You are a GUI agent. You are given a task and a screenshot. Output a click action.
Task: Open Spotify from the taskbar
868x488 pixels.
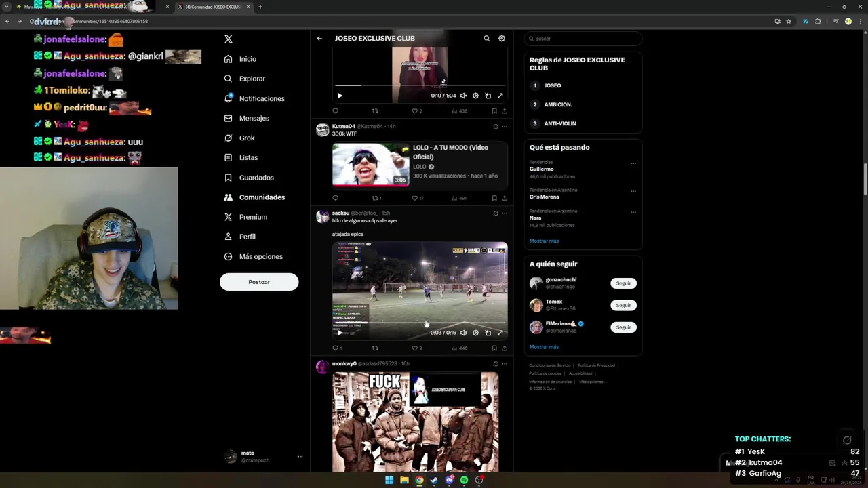coord(464,480)
